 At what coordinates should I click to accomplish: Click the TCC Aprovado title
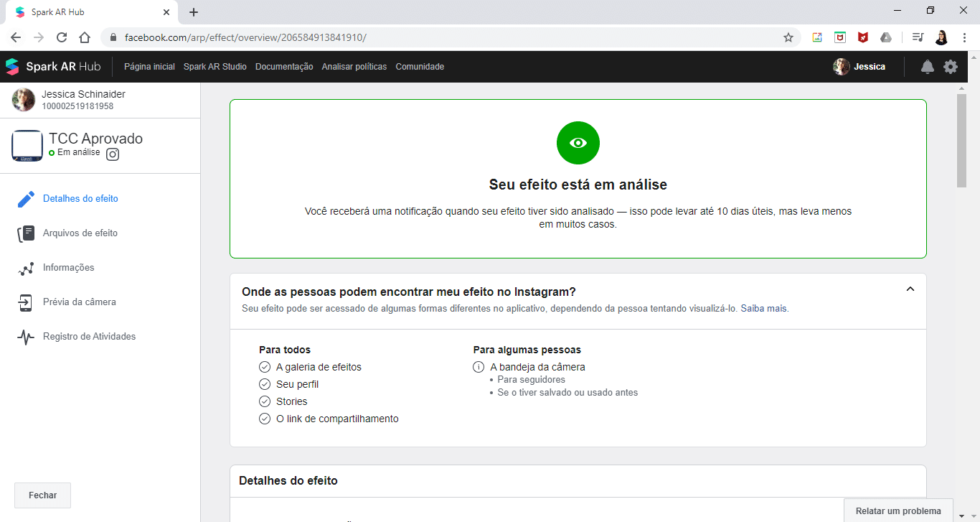pyautogui.click(x=95, y=139)
